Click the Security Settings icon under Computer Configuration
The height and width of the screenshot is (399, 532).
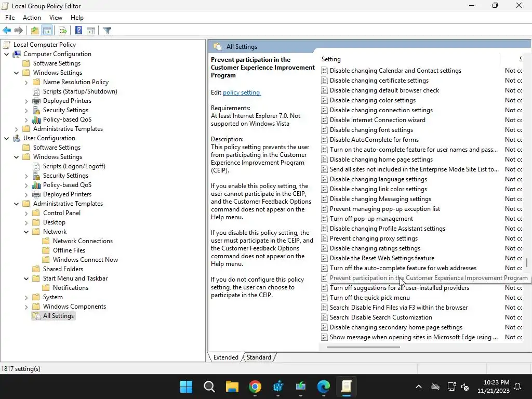click(36, 110)
